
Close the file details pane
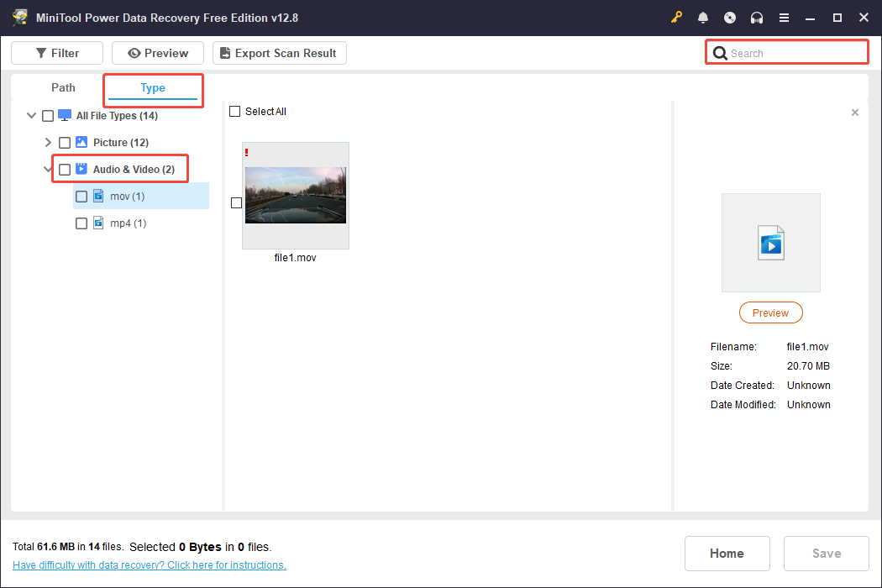[855, 113]
